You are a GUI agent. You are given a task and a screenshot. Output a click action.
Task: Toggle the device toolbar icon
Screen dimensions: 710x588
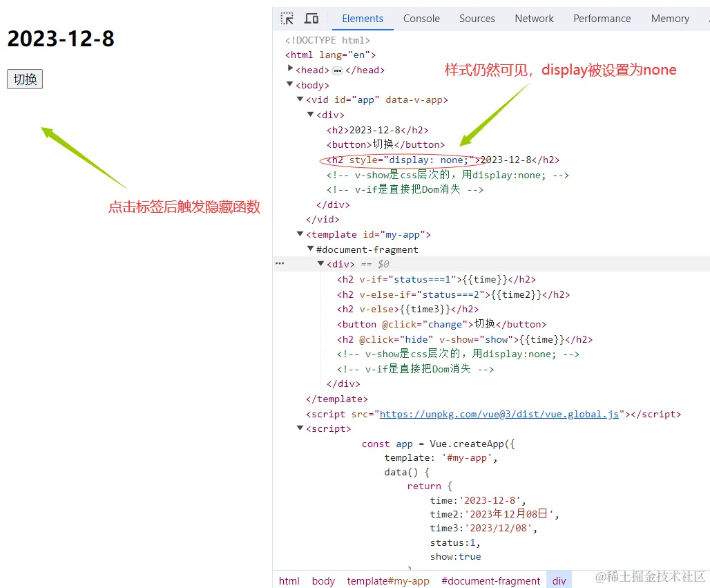click(311, 19)
